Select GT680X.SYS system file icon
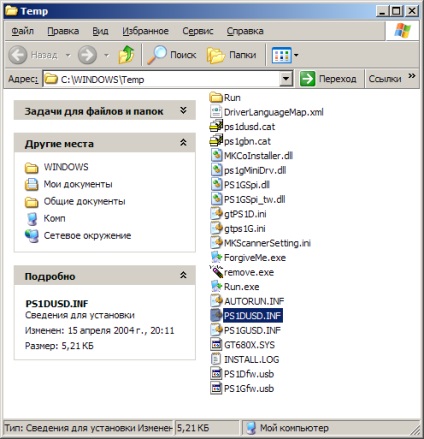The width and height of the screenshot is (424, 439). (x=216, y=345)
